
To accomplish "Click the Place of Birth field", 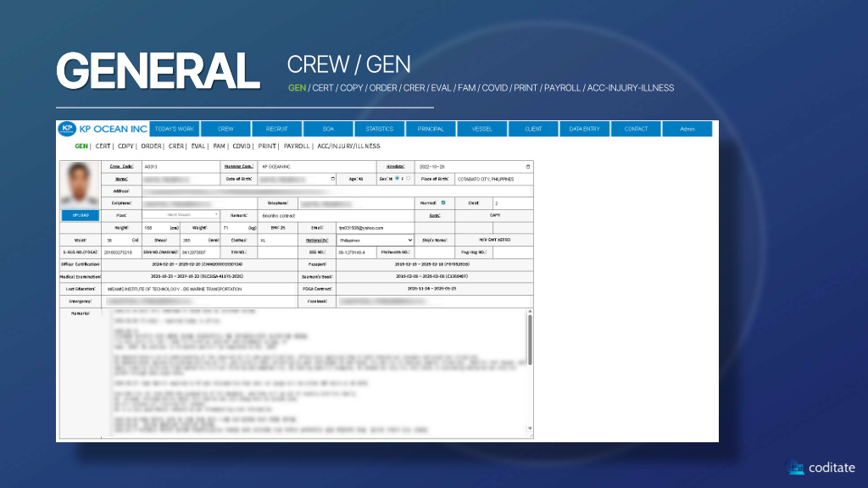I will (x=494, y=180).
